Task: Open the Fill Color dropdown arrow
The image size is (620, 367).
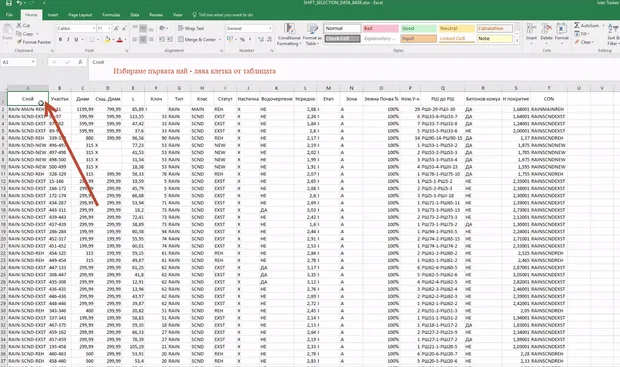Action: [x=113, y=40]
